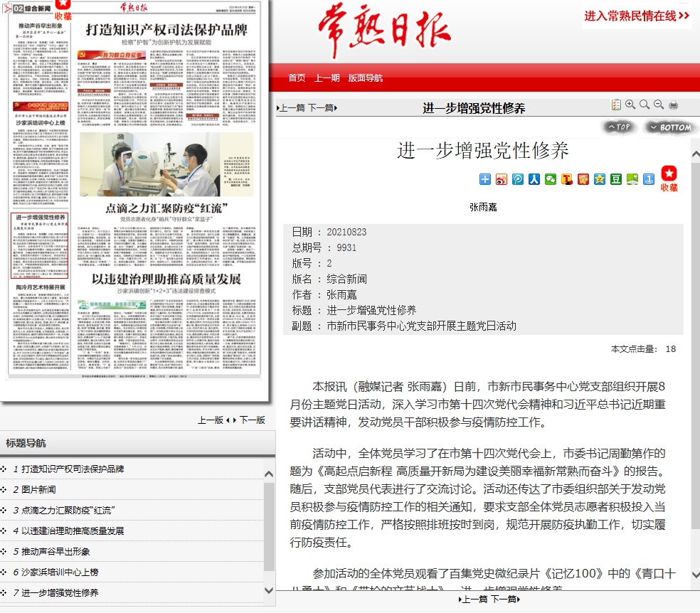Click 点滴之力汇聚防疫红流 headline on page image
Image resolution: width=700 pixels, height=613 pixels.
pyautogui.click(x=166, y=208)
